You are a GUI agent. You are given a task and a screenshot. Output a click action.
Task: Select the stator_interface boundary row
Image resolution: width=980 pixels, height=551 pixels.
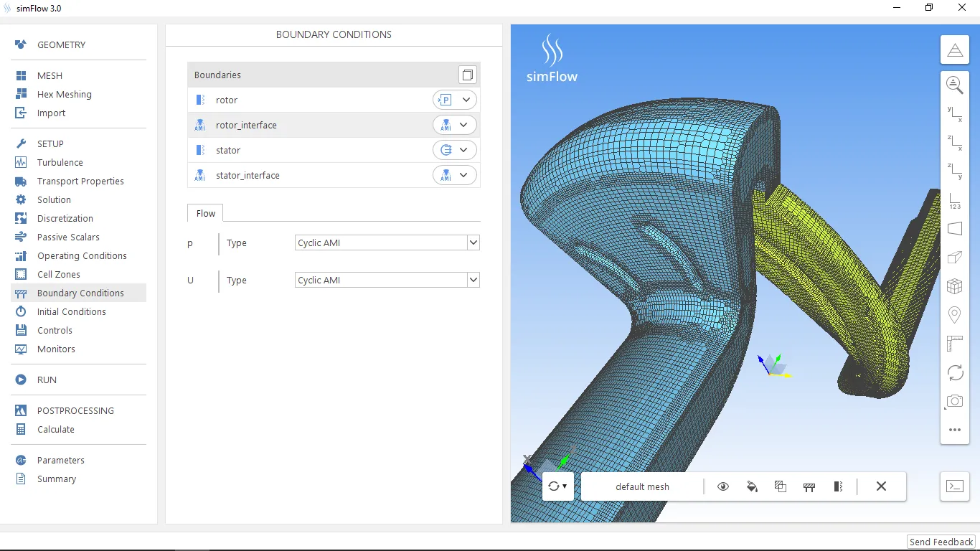pyautogui.click(x=334, y=175)
